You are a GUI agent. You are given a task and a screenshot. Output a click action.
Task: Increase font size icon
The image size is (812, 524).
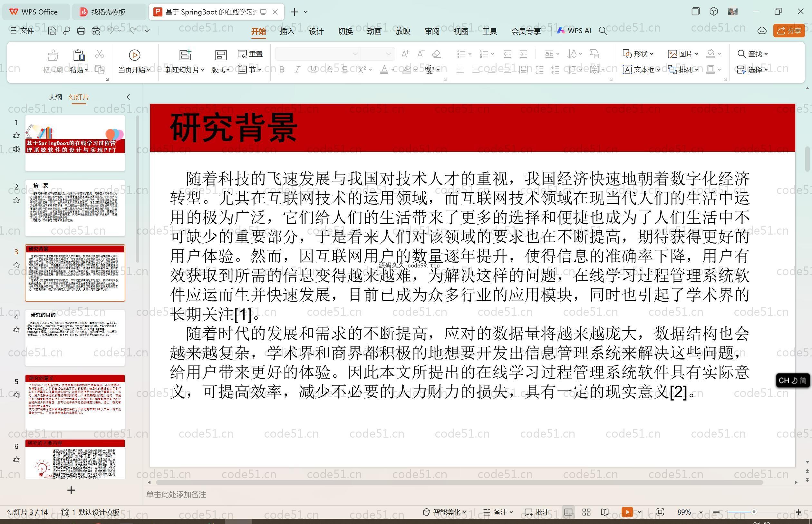405,54
